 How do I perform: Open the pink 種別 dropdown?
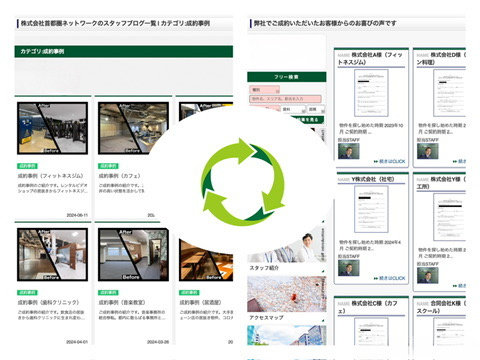point(265,90)
